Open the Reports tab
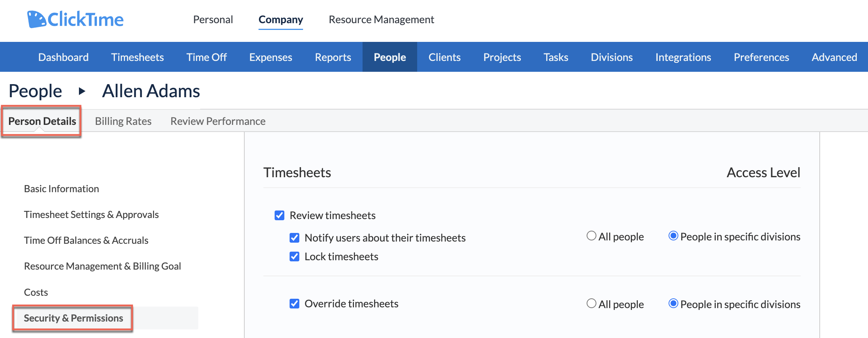Viewport: 868px width, 338px height. 333,57
